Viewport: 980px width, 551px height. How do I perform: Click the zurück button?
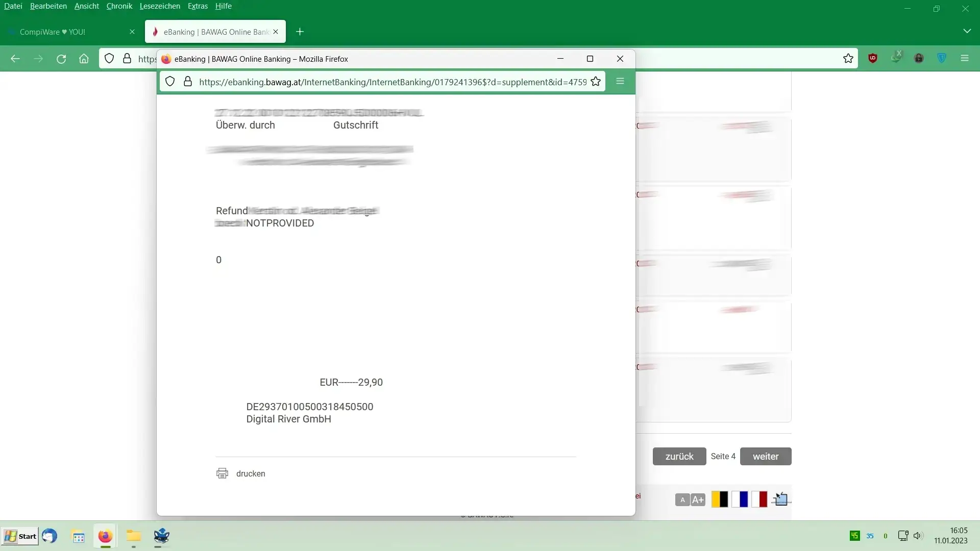coord(679,457)
